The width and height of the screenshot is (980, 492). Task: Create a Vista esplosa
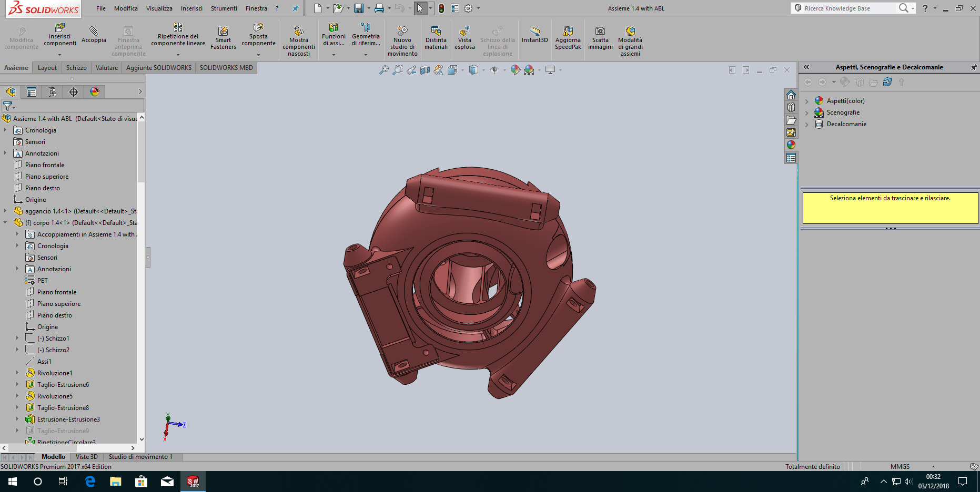[x=464, y=38]
